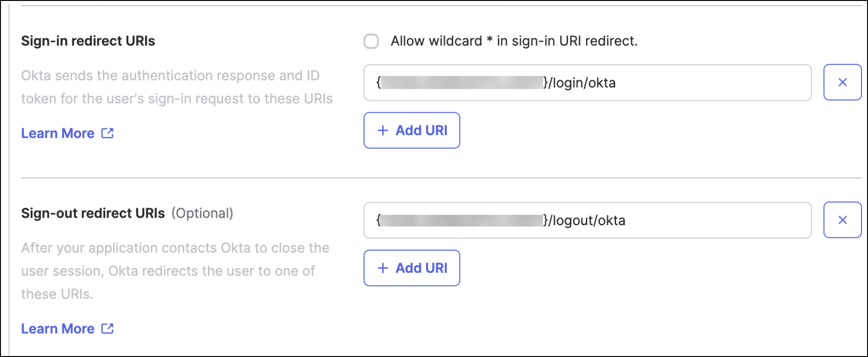Click the external link icon beside the sign-out Learn More
868x357 pixels.
point(108,329)
